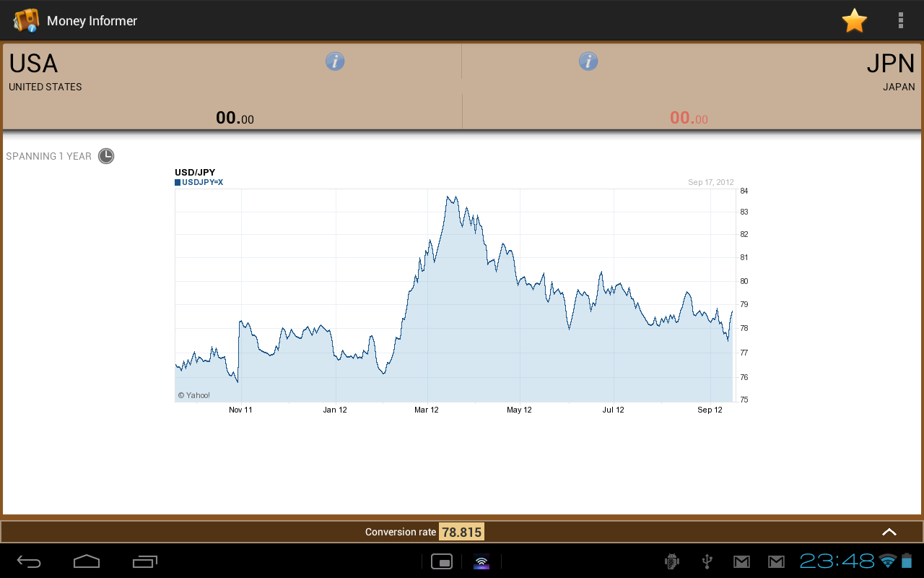
Task: Tap the battery status icon
Action: click(x=907, y=561)
